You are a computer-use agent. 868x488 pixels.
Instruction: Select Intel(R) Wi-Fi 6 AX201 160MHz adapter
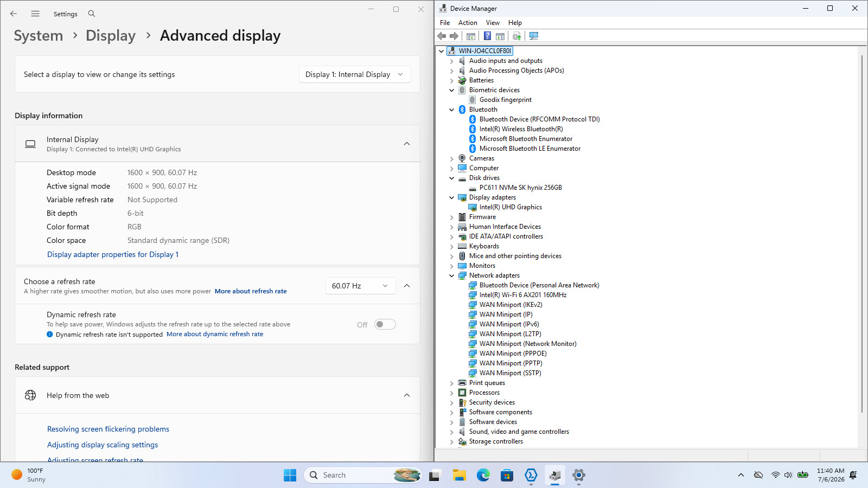pyautogui.click(x=523, y=295)
